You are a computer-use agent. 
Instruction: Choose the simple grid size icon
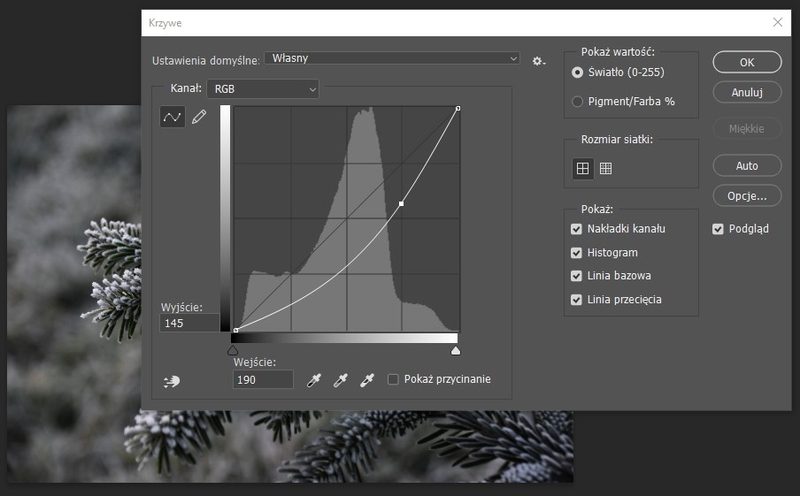click(583, 168)
